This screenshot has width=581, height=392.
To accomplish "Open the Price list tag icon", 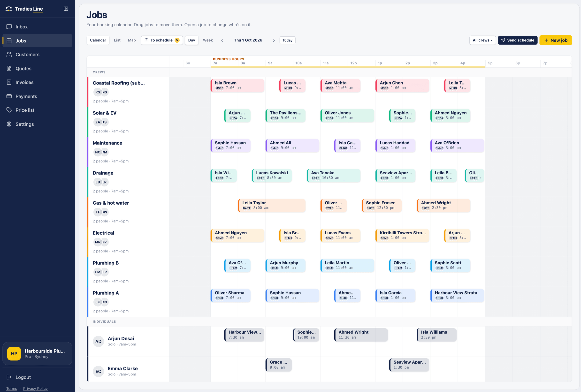I will (9, 110).
